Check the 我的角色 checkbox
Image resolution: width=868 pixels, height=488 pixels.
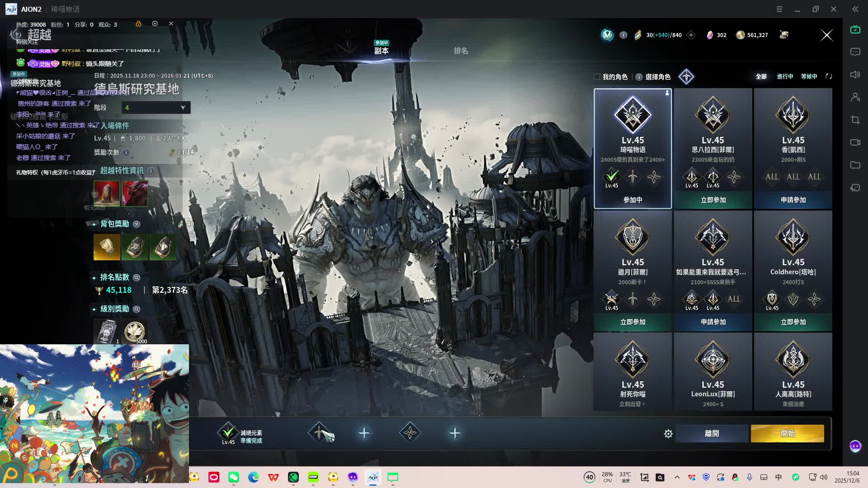click(x=597, y=77)
